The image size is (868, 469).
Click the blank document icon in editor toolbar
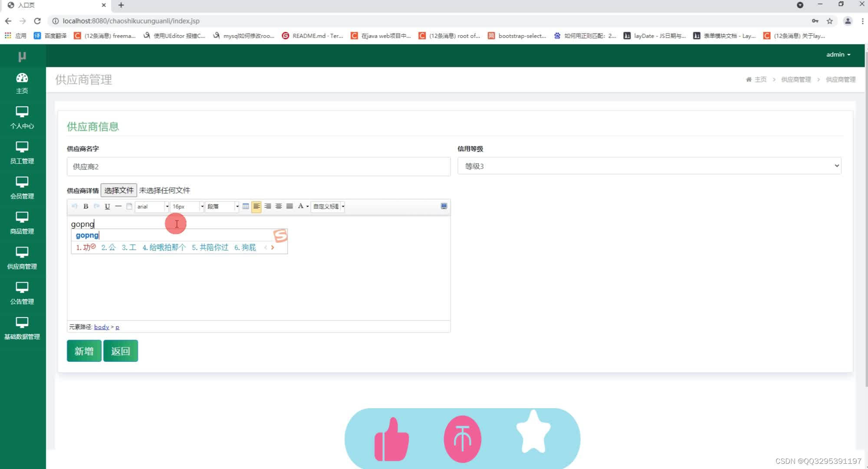pos(129,206)
